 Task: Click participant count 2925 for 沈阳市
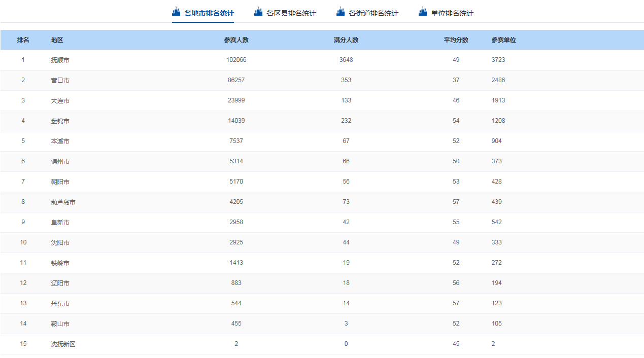[x=236, y=242]
